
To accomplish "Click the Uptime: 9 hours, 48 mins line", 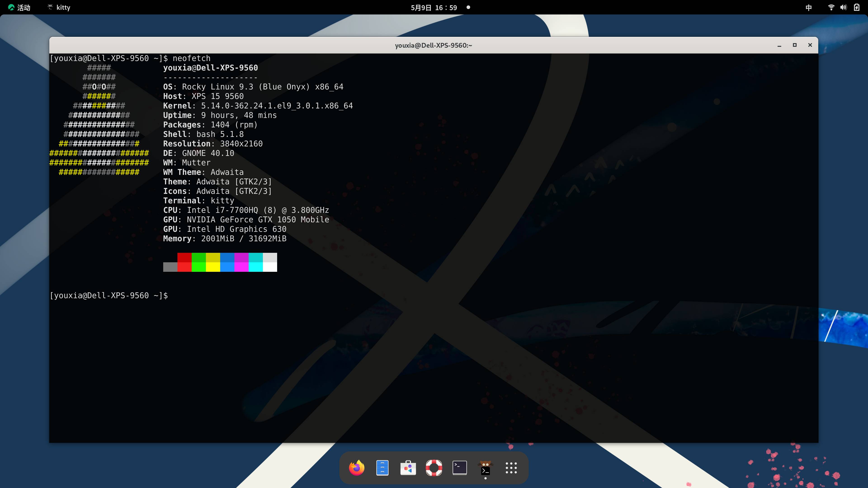I will click(x=220, y=115).
